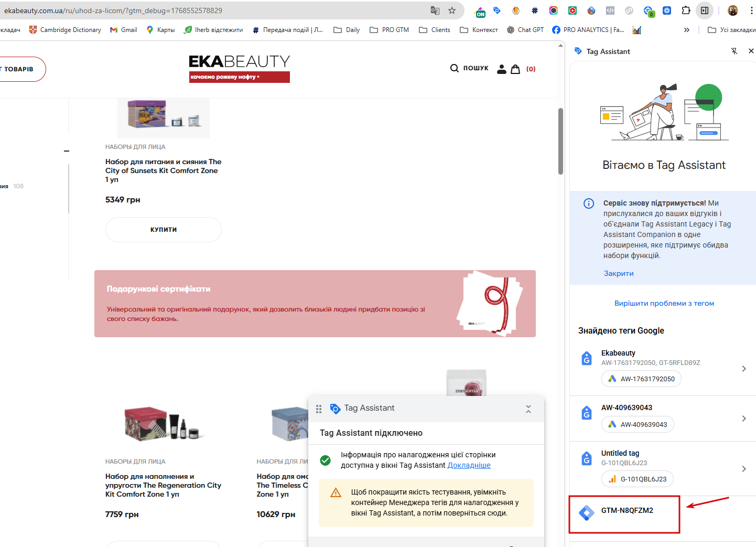Open the green 'ON' extension icon

[x=480, y=11]
